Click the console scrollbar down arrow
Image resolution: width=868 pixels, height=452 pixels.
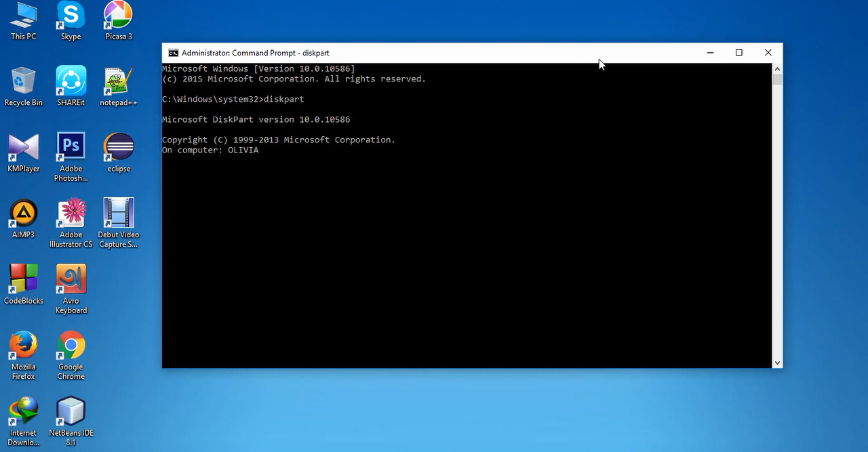(x=777, y=363)
